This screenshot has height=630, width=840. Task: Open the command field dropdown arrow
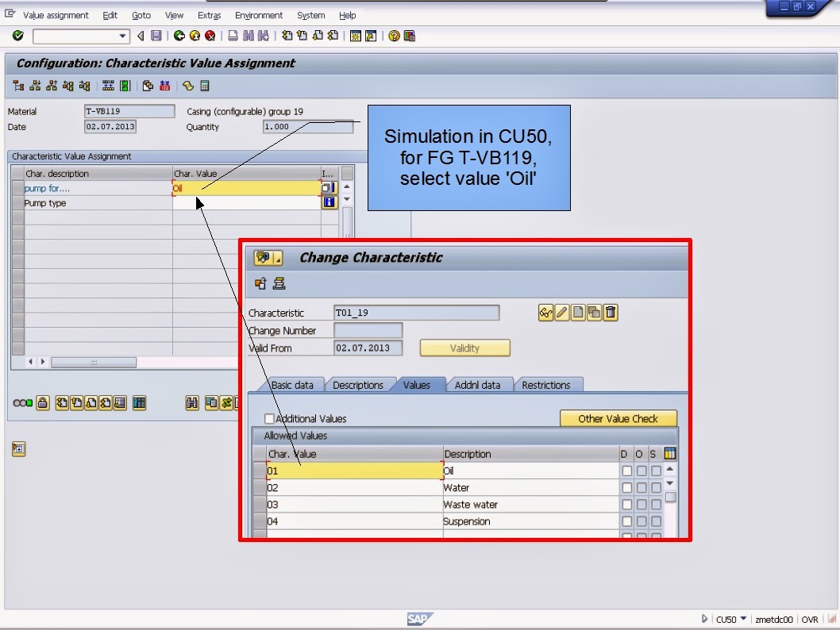(123, 36)
